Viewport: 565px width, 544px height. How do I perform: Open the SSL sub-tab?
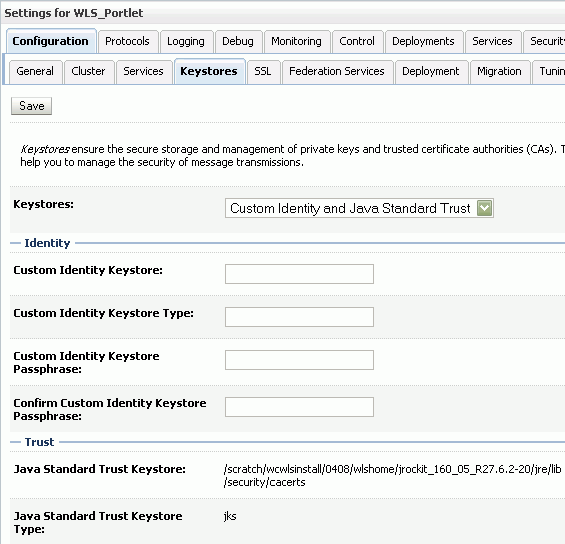click(263, 71)
